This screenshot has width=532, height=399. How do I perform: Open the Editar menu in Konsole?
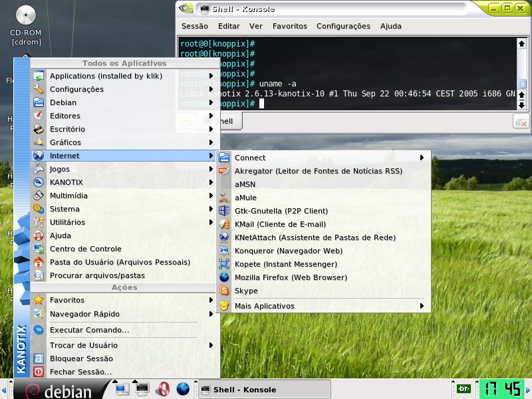point(229,26)
